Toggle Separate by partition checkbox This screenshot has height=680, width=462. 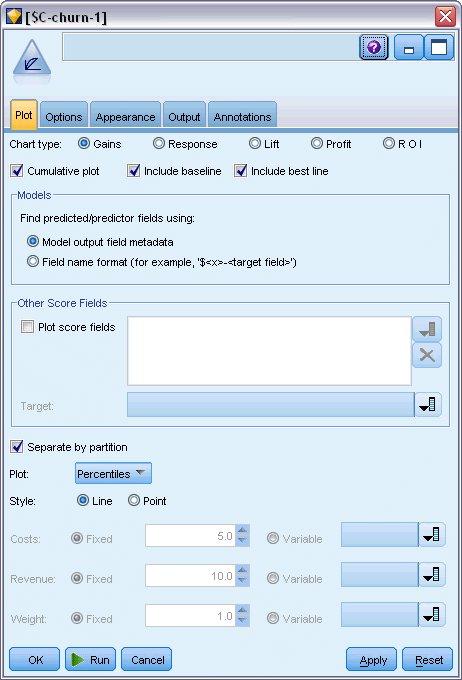click(x=17, y=447)
